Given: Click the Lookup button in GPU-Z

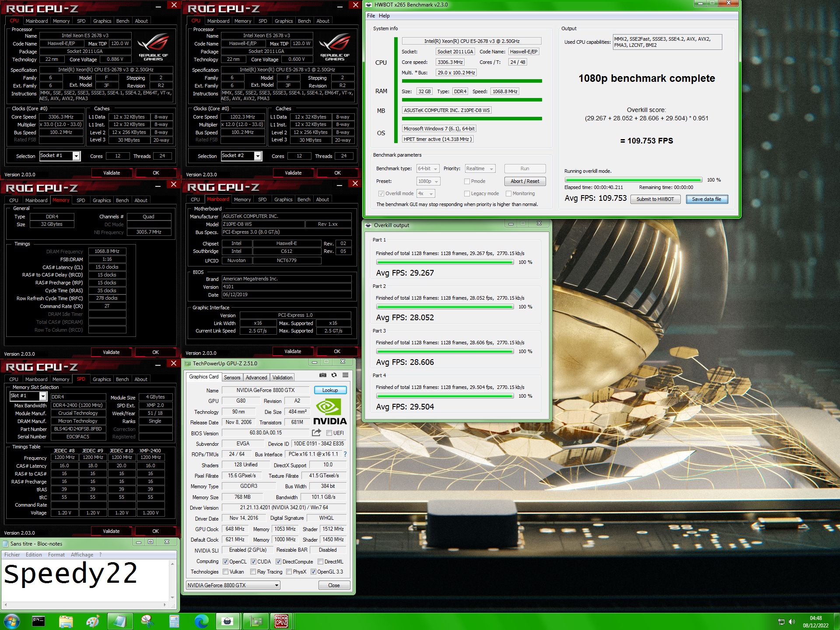Looking at the screenshot, I should pyautogui.click(x=330, y=390).
